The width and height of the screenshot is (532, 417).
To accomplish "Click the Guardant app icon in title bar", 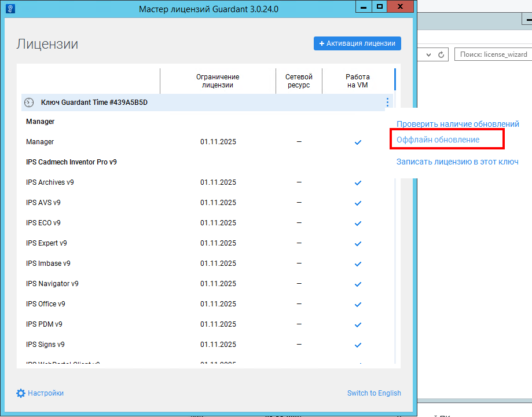I will [x=10, y=8].
